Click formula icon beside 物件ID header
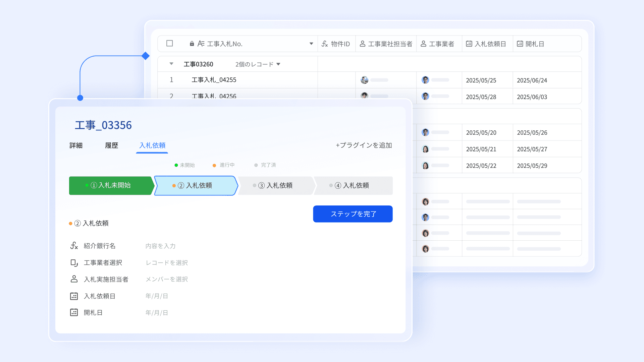644x362 pixels. coord(324,44)
